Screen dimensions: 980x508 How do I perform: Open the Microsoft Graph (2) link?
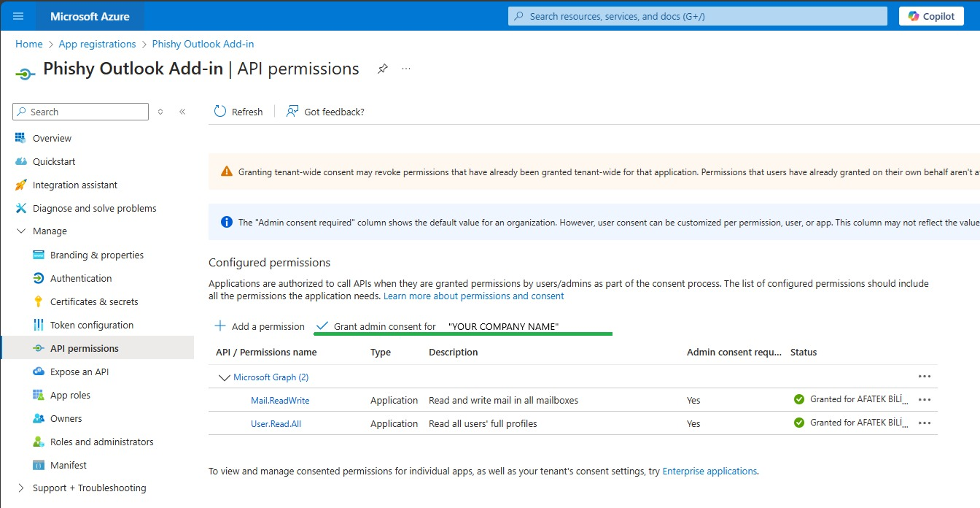[x=271, y=377]
